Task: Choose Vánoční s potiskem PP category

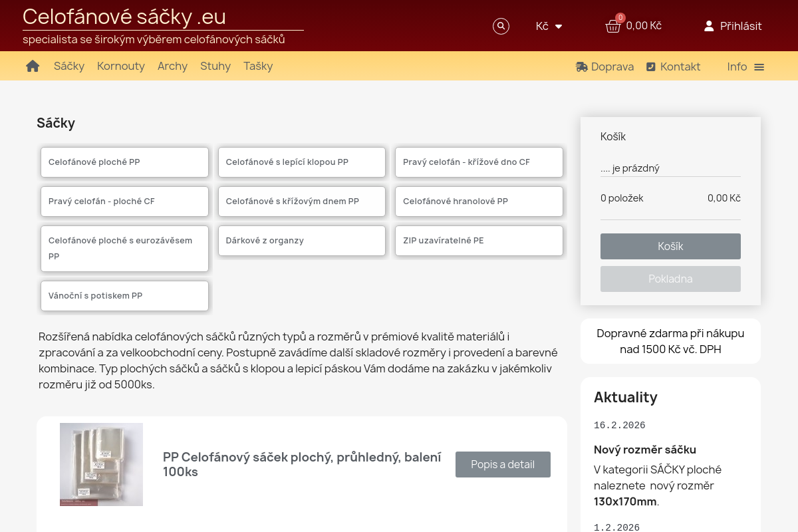Action: pyautogui.click(x=124, y=296)
